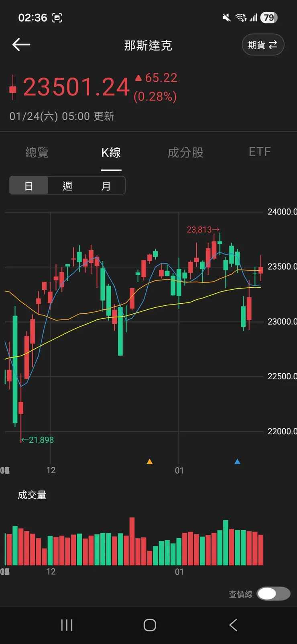
Task: Tap the screen recorder status icon
Action: (57, 18)
